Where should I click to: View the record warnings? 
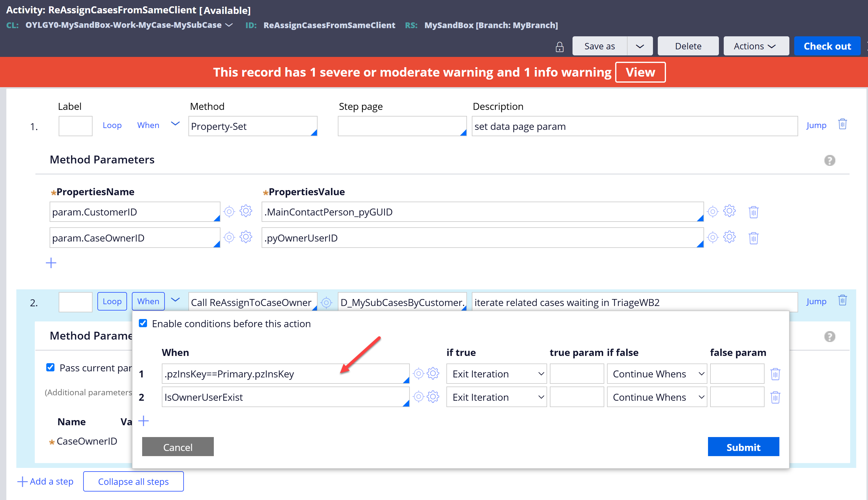[x=640, y=72]
